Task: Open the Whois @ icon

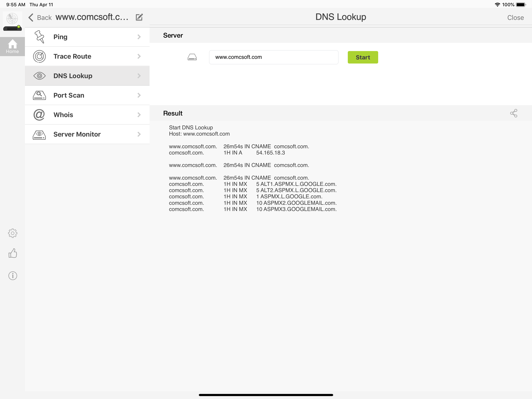Action: click(39, 115)
